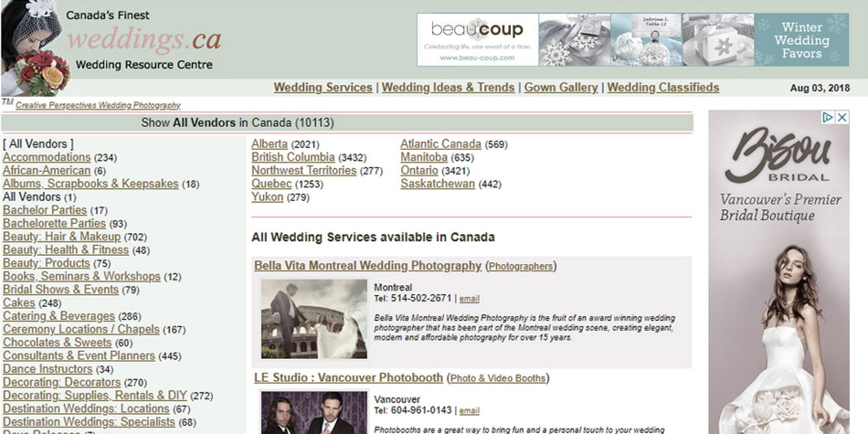
Task: Open Beauty: Health & Fitness category
Action: pyautogui.click(x=66, y=250)
